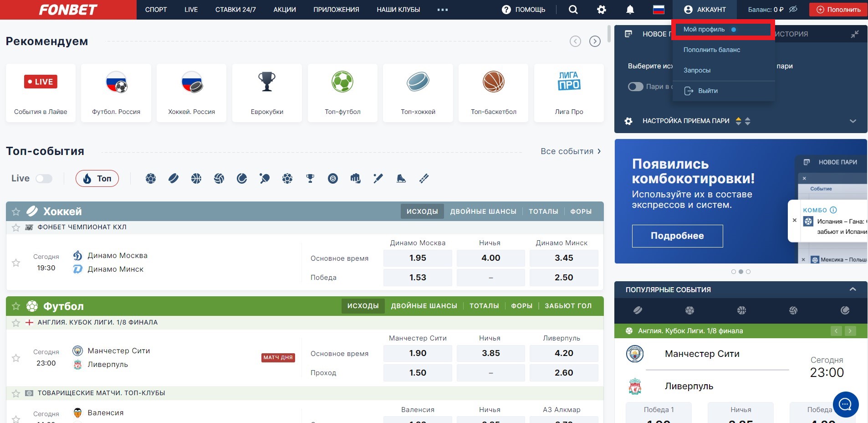
Task: Filter top events by billiards eight-ball icon
Action: point(333,179)
